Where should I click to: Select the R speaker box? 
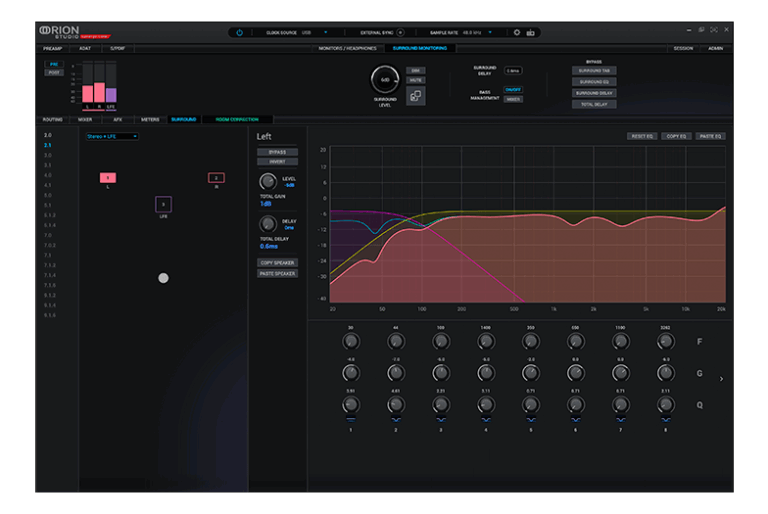[x=216, y=178]
